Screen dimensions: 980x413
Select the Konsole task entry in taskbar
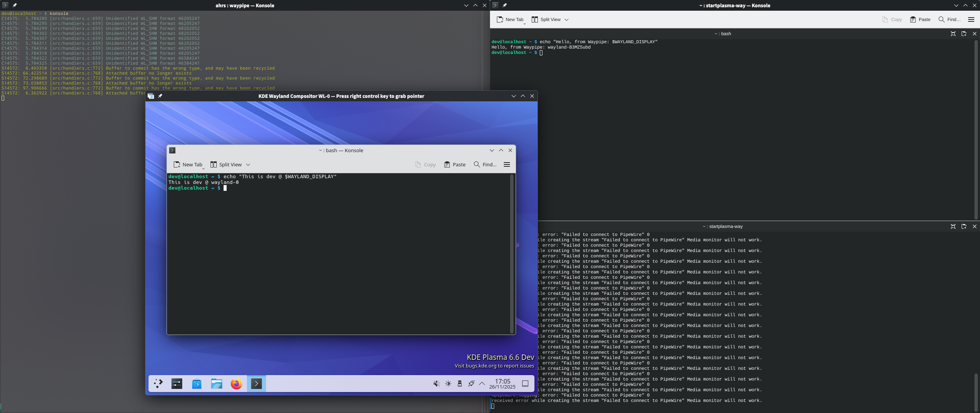pyautogui.click(x=256, y=384)
